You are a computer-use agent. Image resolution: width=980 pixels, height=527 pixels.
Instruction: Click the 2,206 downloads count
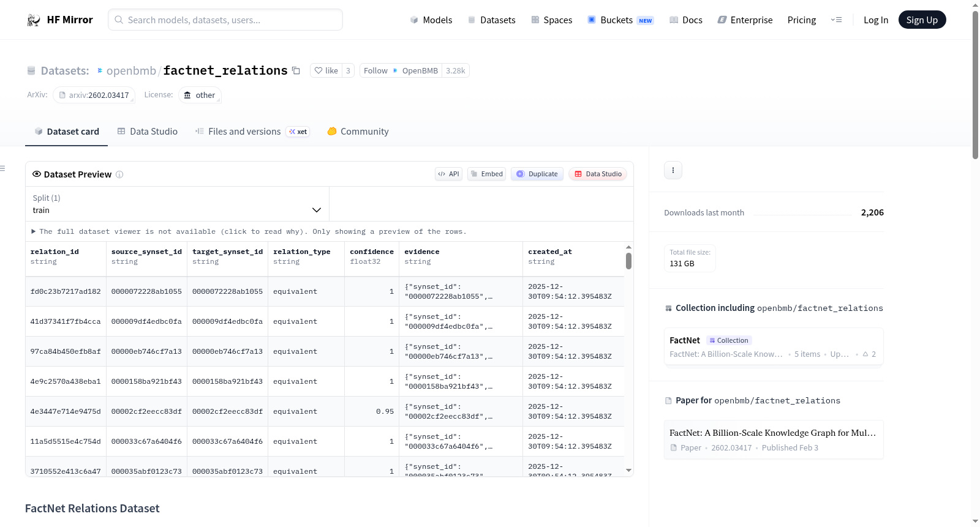coord(872,212)
